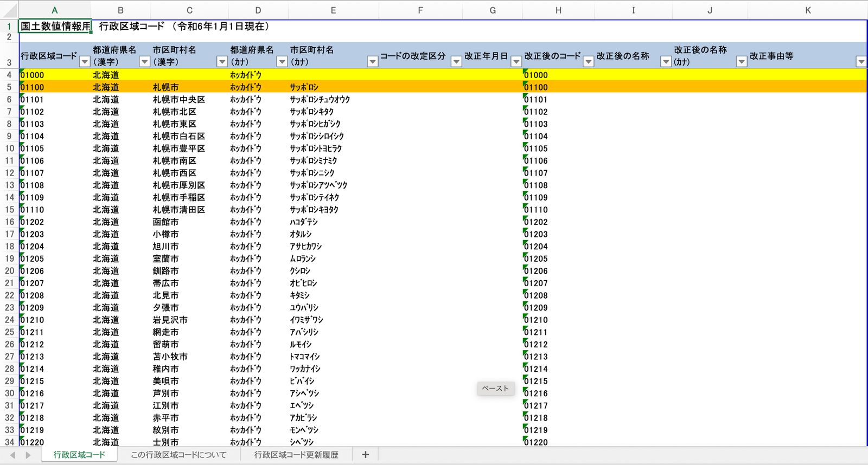Click the 01215 cell in column H
Viewport: 868px width, 465px height.
[558, 382]
